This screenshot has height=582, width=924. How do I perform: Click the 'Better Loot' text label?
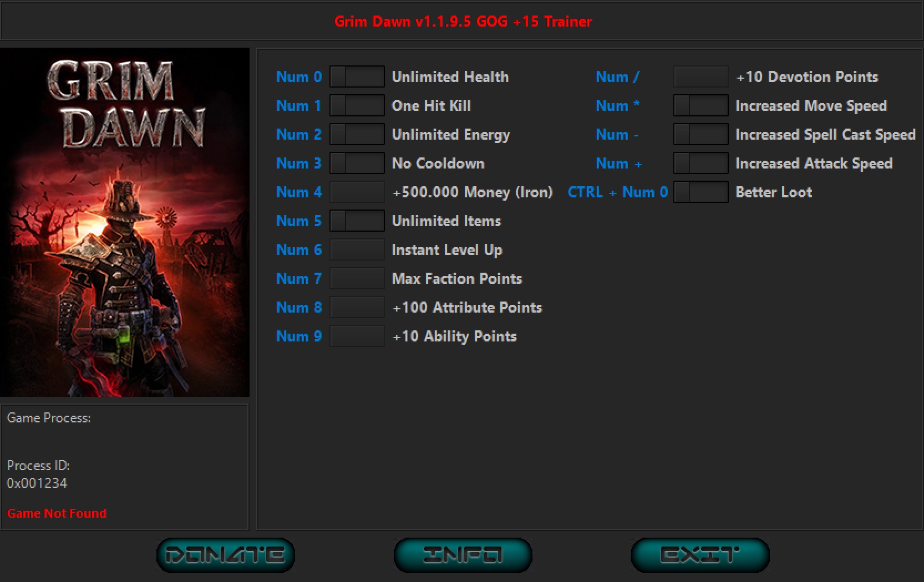tap(774, 192)
